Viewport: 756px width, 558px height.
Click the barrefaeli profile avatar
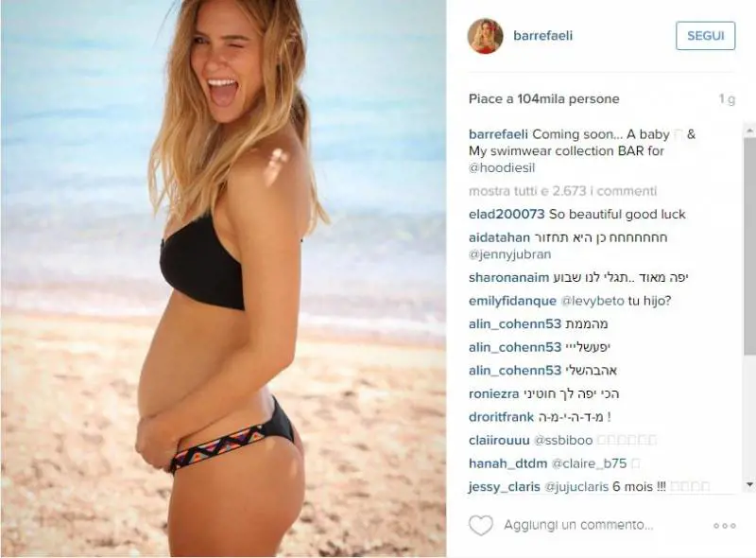pyautogui.click(x=485, y=36)
